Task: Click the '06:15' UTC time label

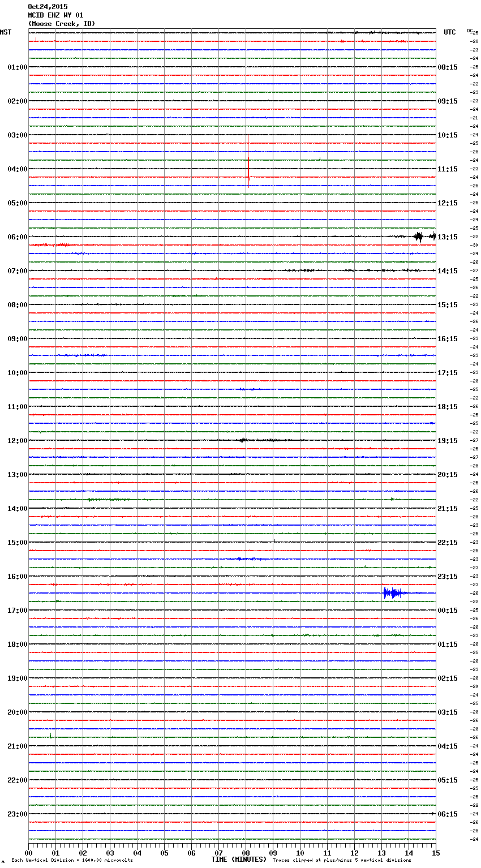Action: [448, 814]
